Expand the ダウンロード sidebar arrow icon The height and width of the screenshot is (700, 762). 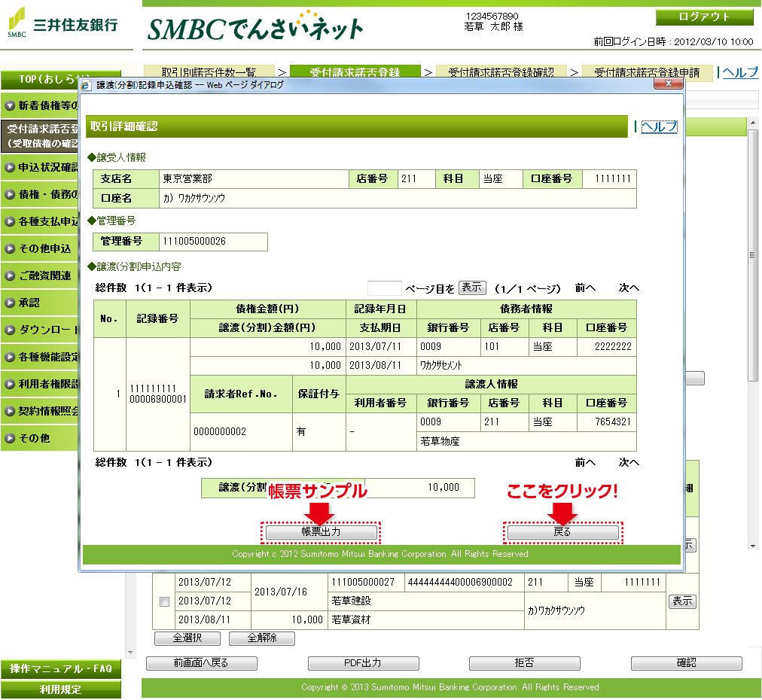pyautogui.click(x=10, y=330)
